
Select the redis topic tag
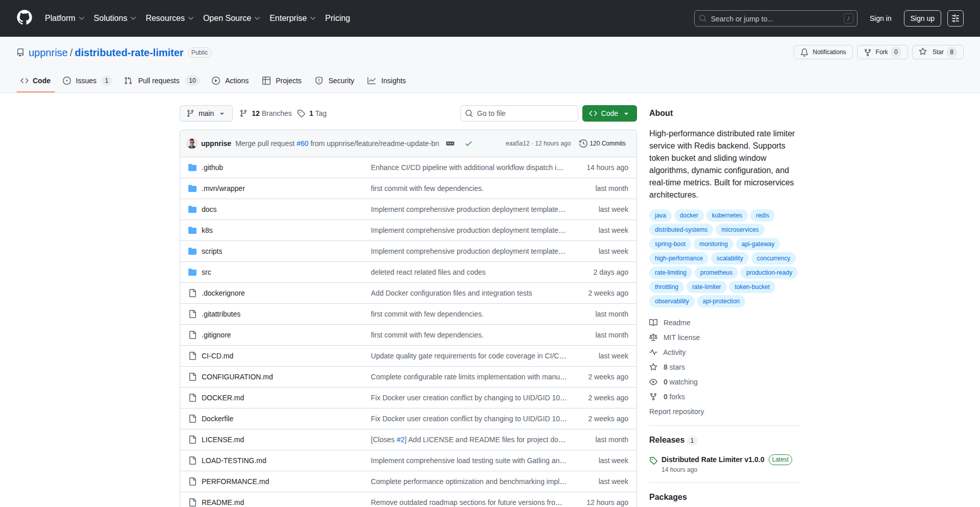click(x=763, y=215)
